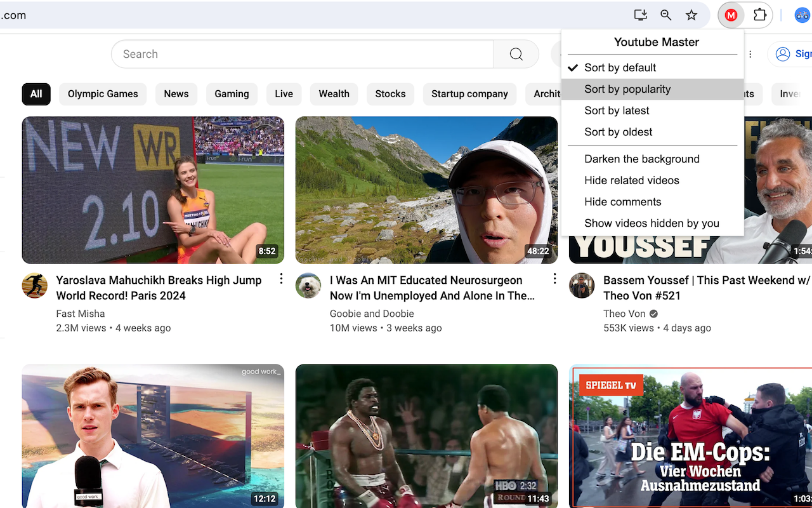Click the search magnifier button
The width and height of the screenshot is (812, 508).
[x=516, y=54]
